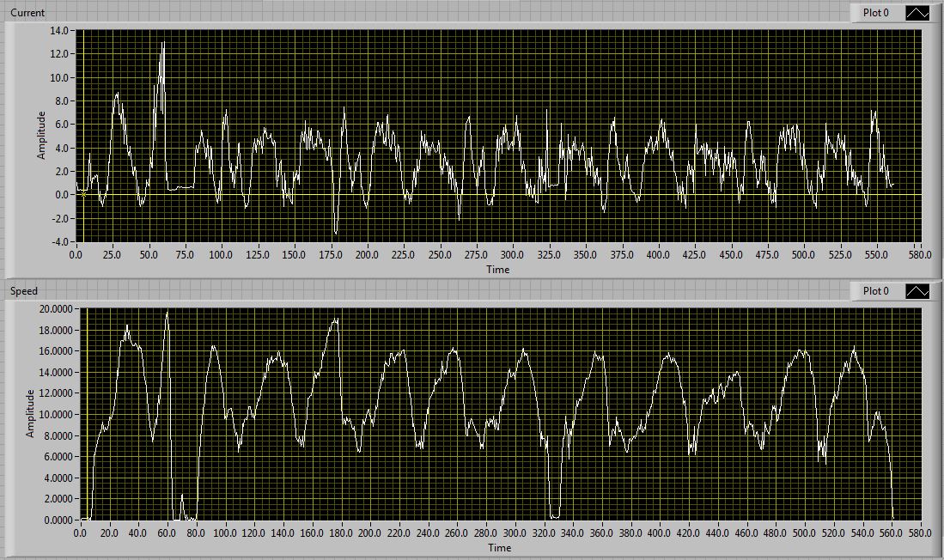The image size is (944, 560).
Task: Click the 580.0 end value on Speed X-axis
Action: click(921, 533)
